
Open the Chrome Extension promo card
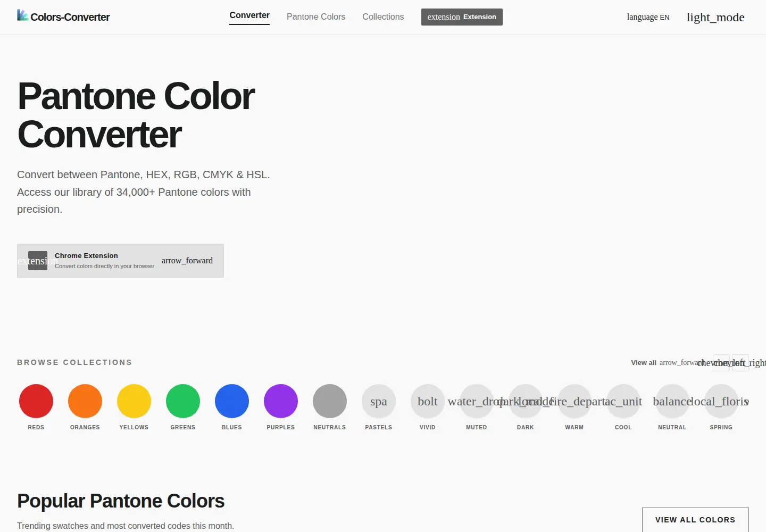point(120,261)
